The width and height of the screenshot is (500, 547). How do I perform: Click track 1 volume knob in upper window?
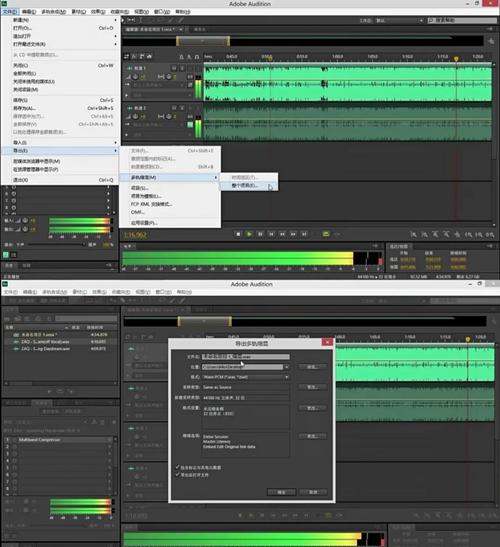click(x=135, y=76)
